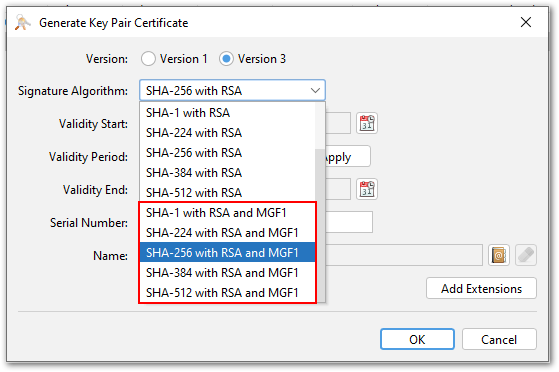The height and width of the screenshot is (372, 559).
Task: Click the OK button
Action: pyautogui.click(x=417, y=339)
